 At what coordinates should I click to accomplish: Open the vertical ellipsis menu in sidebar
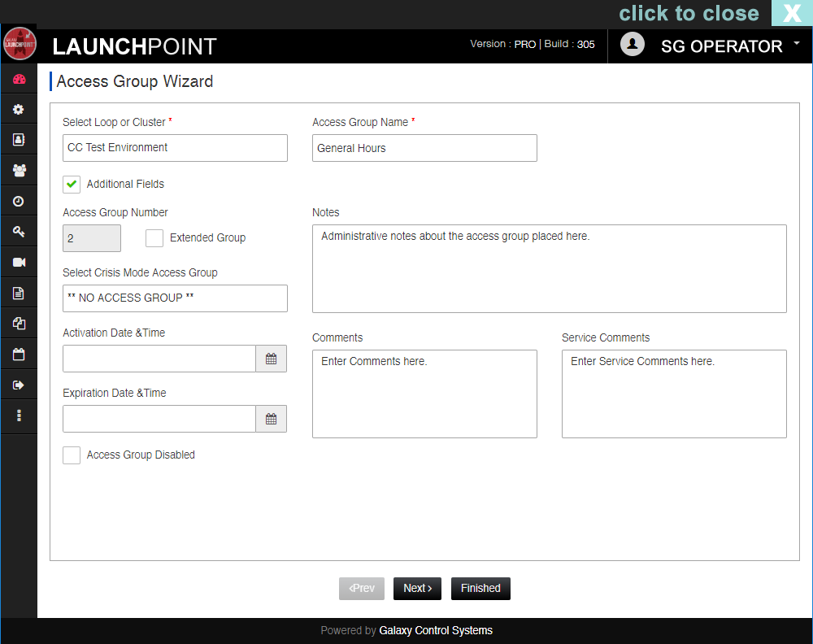coord(18,416)
